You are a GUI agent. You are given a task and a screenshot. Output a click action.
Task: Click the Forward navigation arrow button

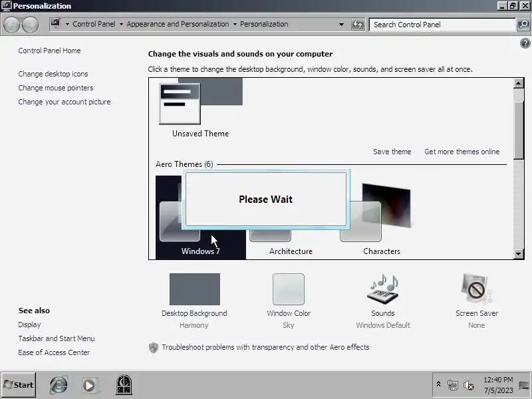[30, 25]
